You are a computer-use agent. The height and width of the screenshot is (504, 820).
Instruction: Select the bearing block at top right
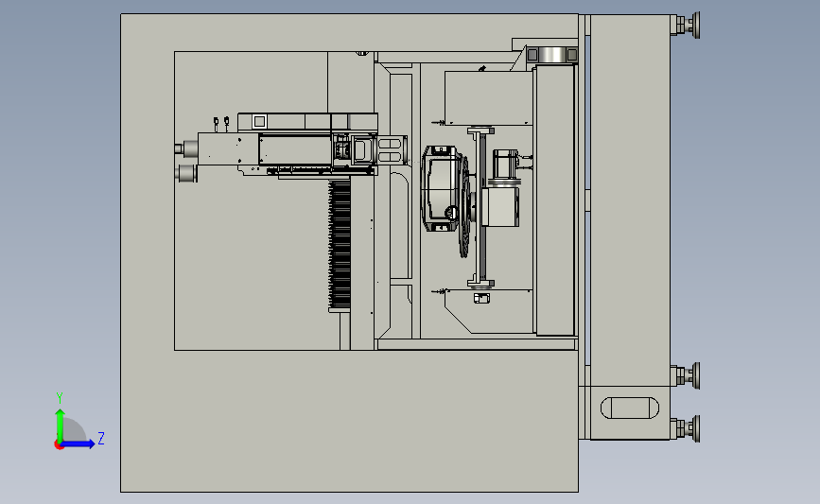pyautogui.click(x=552, y=55)
